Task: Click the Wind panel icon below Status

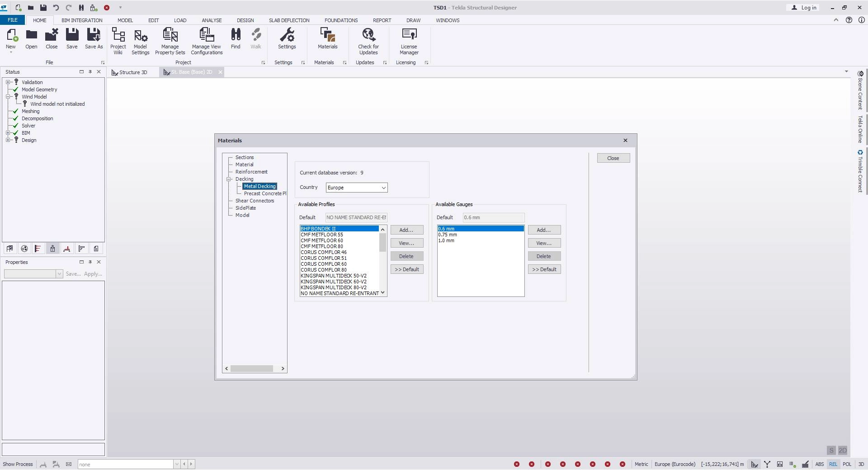Action: coord(67,249)
